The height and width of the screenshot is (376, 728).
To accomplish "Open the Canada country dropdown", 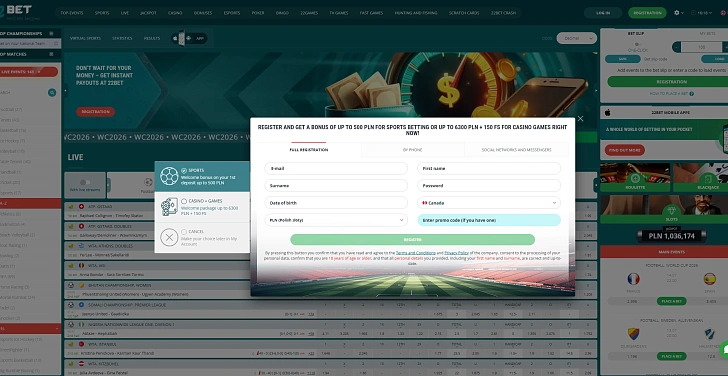I will (x=488, y=203).
